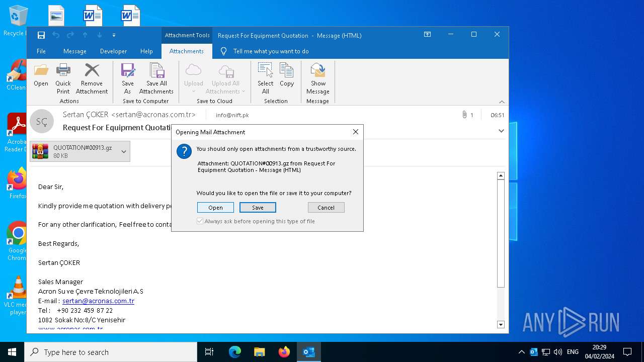Close the Opening Mail Attachment dialog
Image resolution: width=644 pixels, height=362 pixels.
point(356,132)
